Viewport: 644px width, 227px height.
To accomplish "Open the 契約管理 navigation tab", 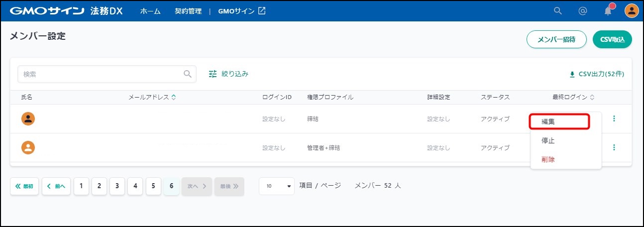I will 188,11.
